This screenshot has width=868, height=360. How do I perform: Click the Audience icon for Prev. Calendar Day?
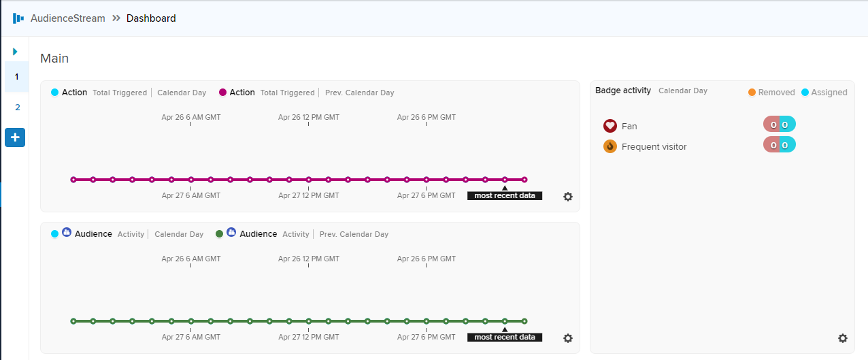click(231, 233)
